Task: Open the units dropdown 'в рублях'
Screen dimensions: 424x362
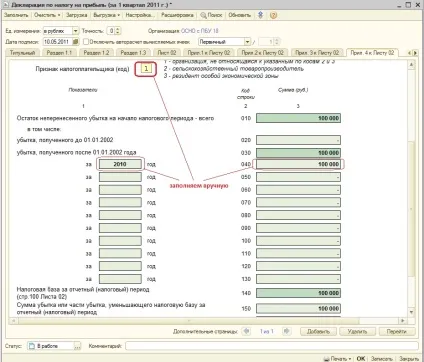Action: tap(76, 31)
